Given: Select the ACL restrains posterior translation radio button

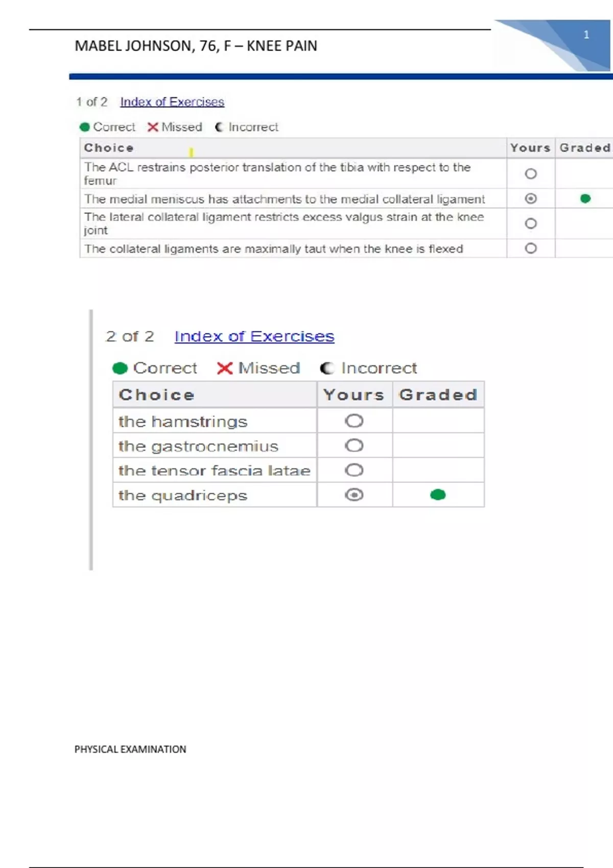Looking at the screenshot, I should (531, 174).
